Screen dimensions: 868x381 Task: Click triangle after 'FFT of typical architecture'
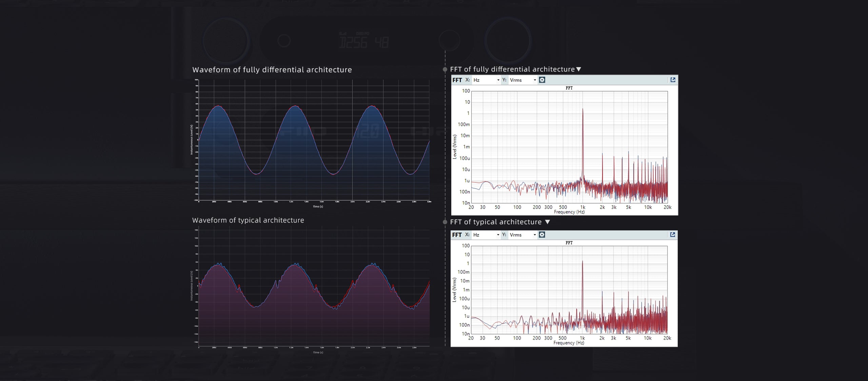547,222
